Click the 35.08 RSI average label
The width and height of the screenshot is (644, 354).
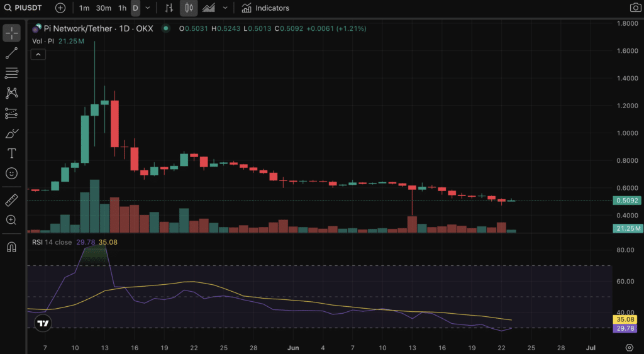[625, 319]
